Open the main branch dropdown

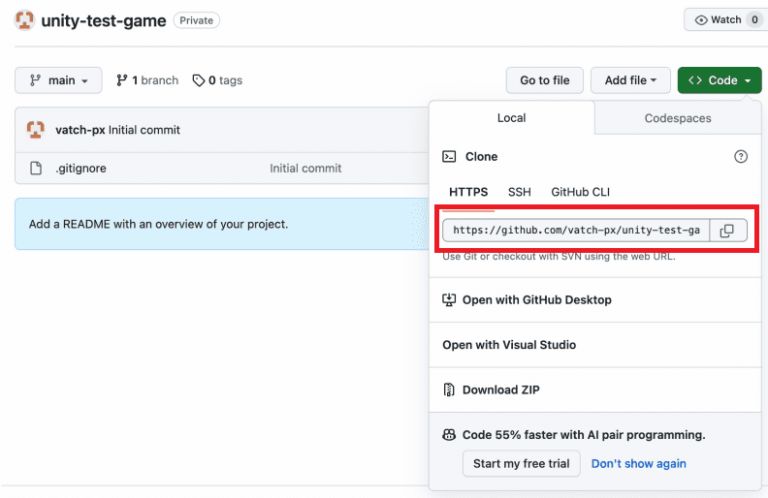(58, 80)
